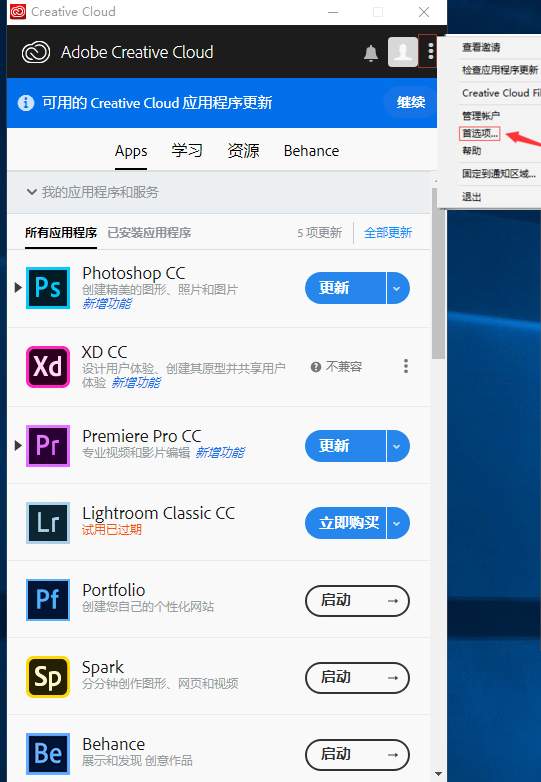Select the 所有应用程序 filter tab
Viewport: 541px width, 782px height.
[x=61, y=232]
